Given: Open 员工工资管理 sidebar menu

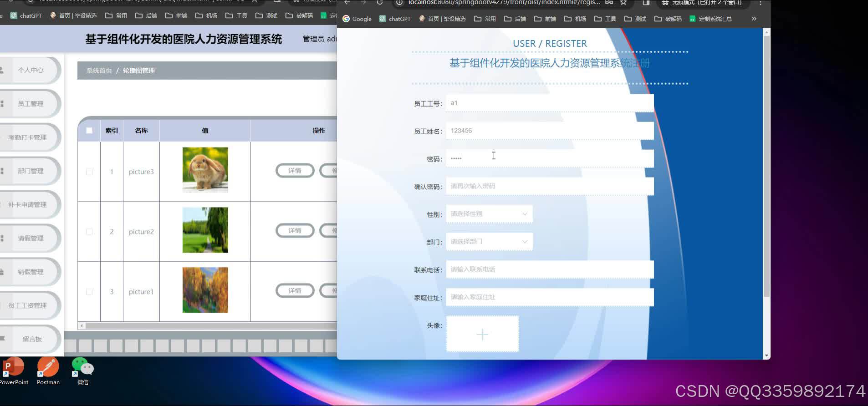Looking at the screenshot, I should pos(30,306).
